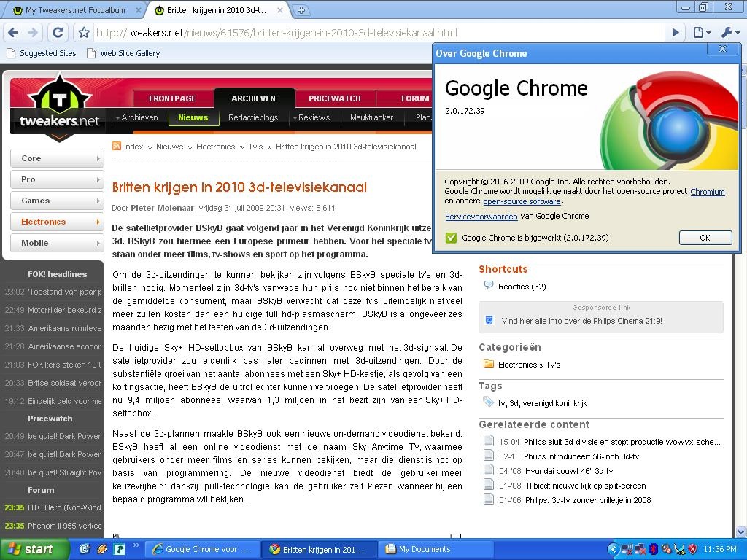Reload the current page
The height and width of the screenshot is (560, 747).
(58, 32)
